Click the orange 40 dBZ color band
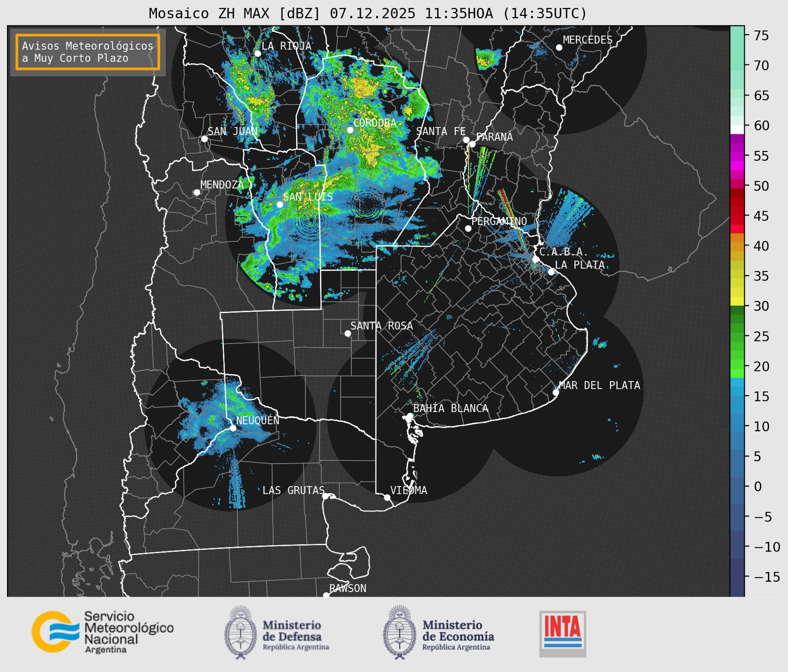The width and height of the screenshot is (788, 672). [737, 246]
